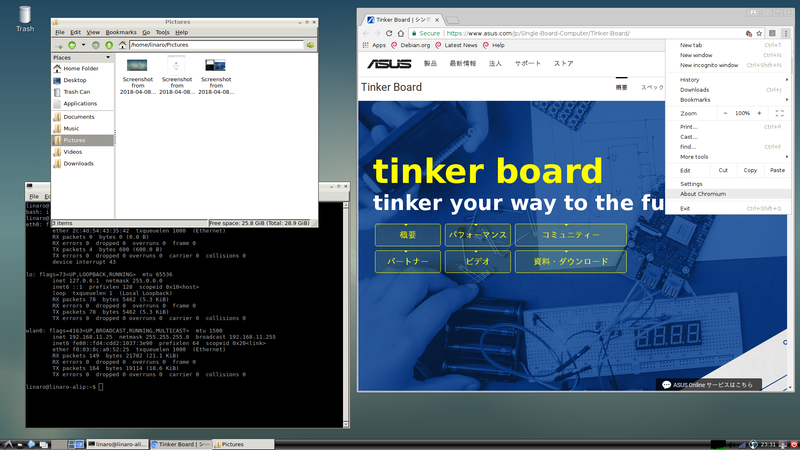Click the Chromium home button
The image size is (800, 450).
401,33
